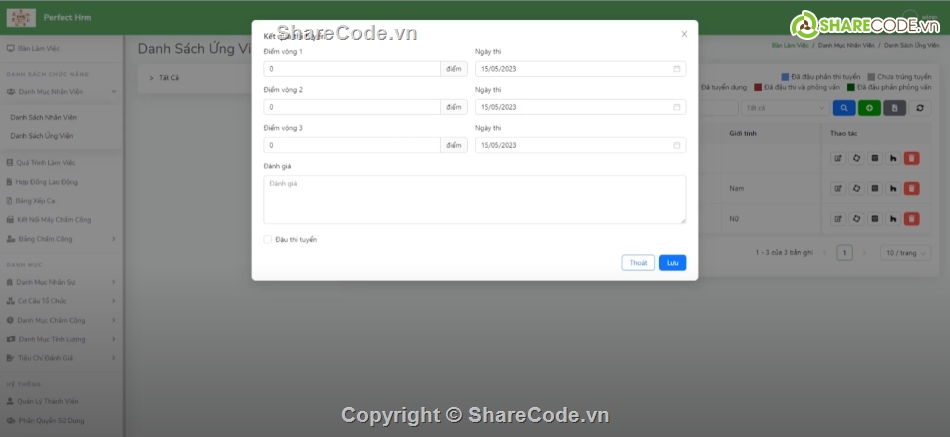950x437 pixels.
Task: Click the edit icon in the Nữ row
Action: pos(838,219)
